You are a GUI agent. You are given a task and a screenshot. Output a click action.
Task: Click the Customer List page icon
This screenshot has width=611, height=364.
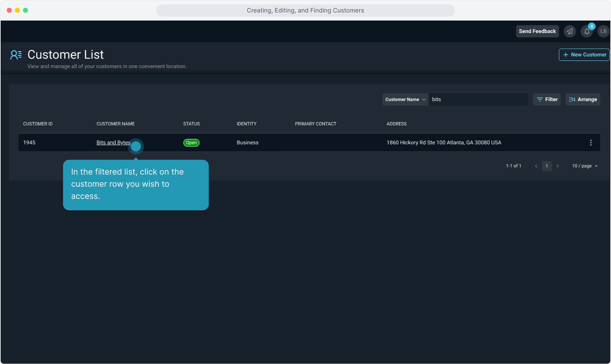16,55
